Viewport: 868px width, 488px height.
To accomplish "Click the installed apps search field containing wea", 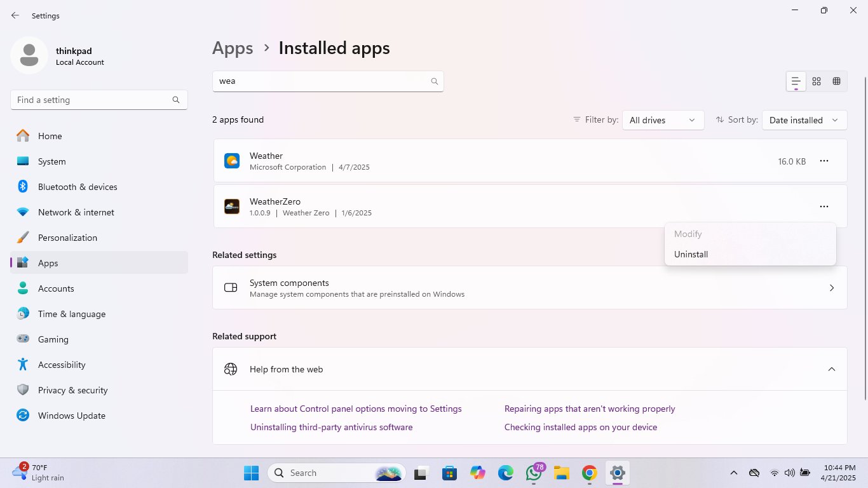I will pyautogui.click(x=328, y=81).
